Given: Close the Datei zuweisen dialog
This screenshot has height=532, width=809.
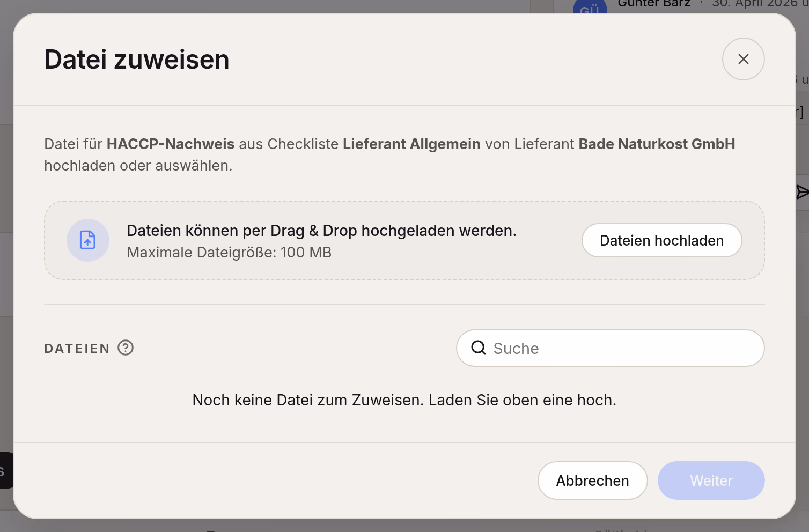Looking at the screenshot, I should [x=743, y=59].
